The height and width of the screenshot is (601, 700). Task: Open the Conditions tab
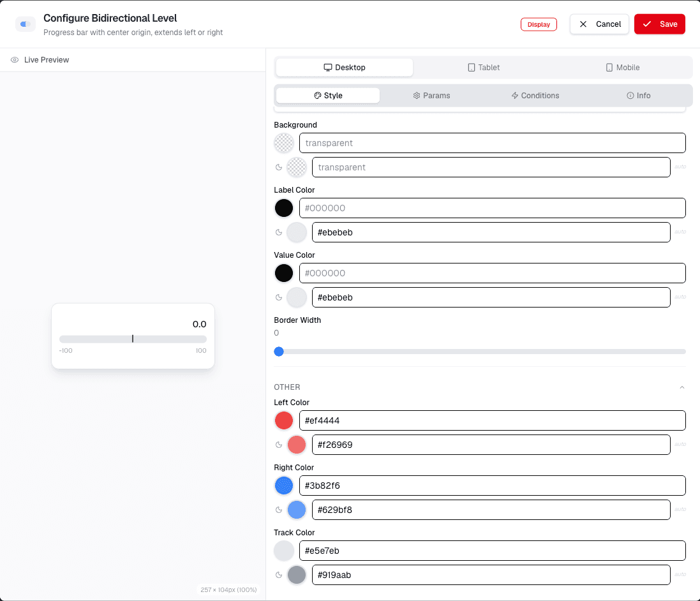(535, 96)
